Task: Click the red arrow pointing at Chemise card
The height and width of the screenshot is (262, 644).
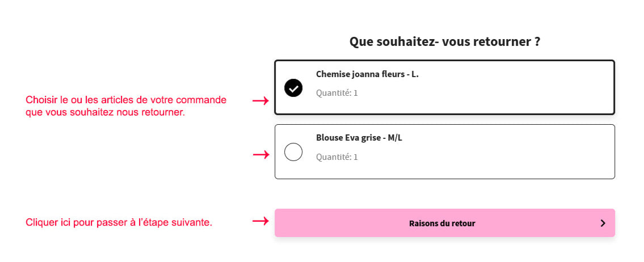Action: (261, 100)
